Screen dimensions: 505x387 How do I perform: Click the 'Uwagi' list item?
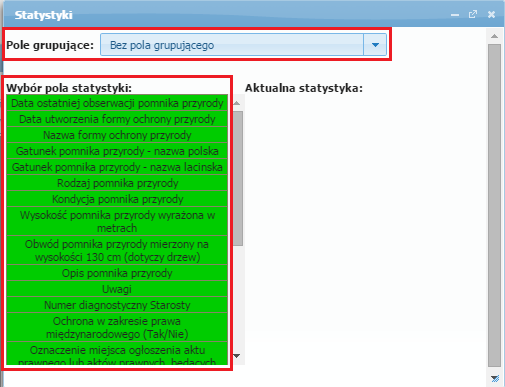(117, 289)
